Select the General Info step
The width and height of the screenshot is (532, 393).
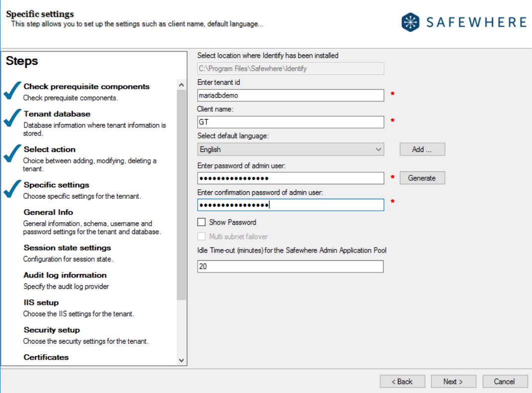(x=48, y=212)
